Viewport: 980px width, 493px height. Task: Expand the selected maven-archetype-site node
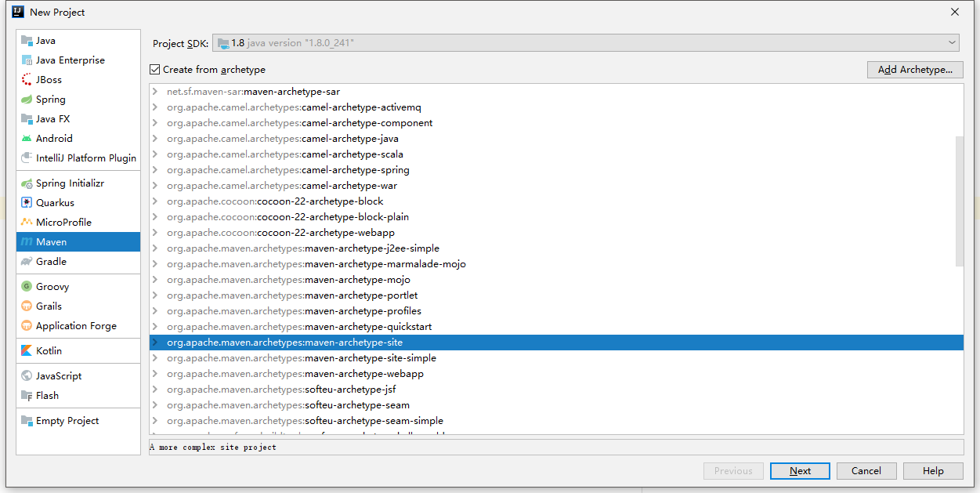coord(155,343)
